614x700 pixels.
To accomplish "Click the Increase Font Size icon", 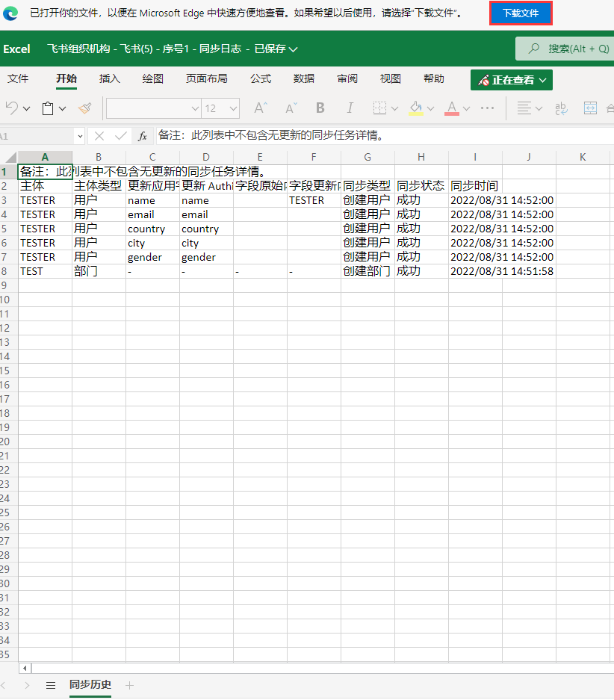I will tap(260, 108).
